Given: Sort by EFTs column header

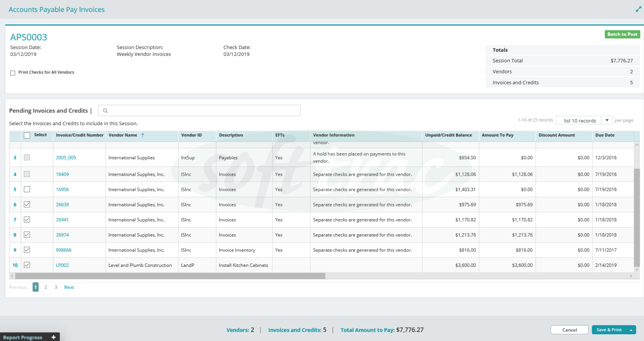Looking at the screenshot, I should tap(280, 135).
